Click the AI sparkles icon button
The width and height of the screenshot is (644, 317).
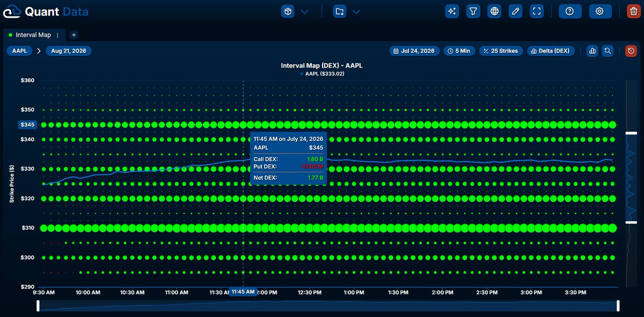pos(452,11)
